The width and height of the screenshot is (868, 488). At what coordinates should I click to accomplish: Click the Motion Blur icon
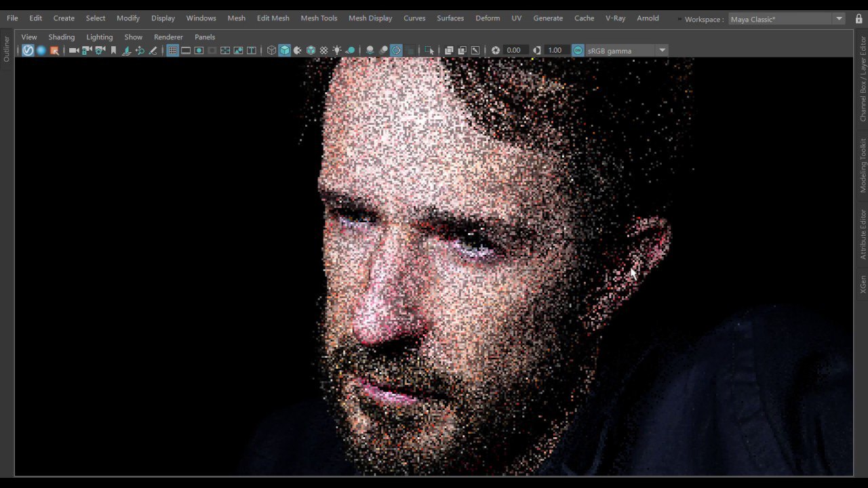pyautogui.click(x=384, y=50)
